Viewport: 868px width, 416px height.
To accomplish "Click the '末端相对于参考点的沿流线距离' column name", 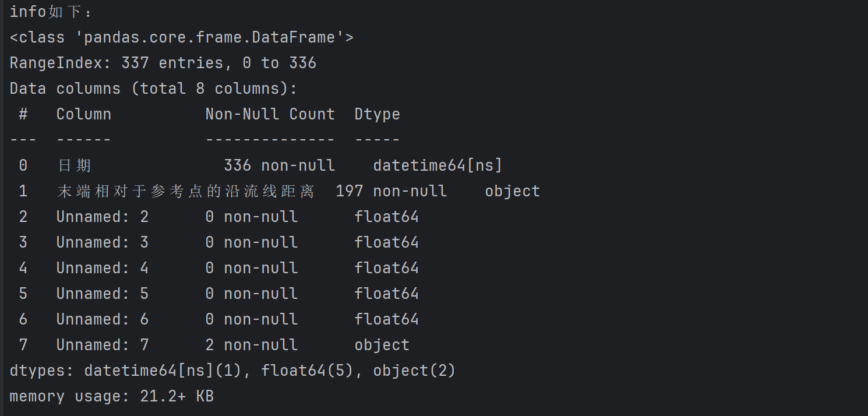I will pos(185,192).
